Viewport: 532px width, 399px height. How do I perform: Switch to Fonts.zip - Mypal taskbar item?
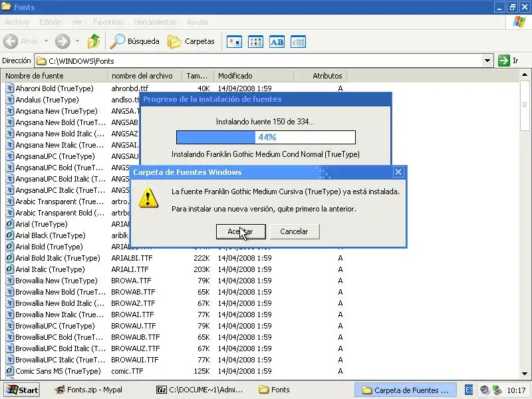coord(88,390)
